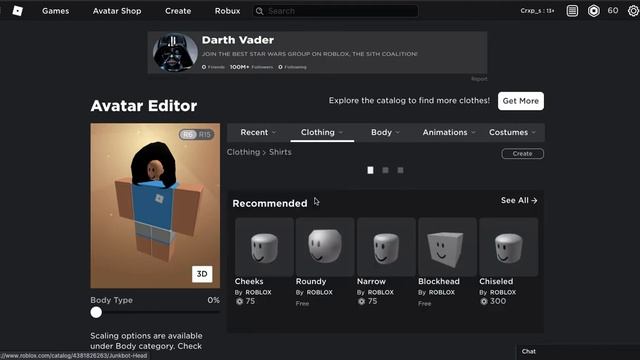Expand the Costumes dropdown tab
The width and height of the screenshot is (640, 360).
tap(512, 132)
